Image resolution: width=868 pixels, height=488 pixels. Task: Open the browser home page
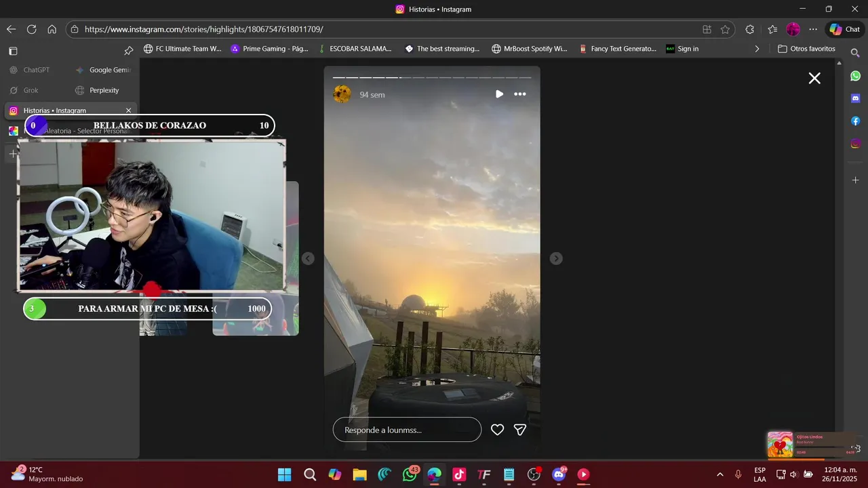(x=52, y=29)
